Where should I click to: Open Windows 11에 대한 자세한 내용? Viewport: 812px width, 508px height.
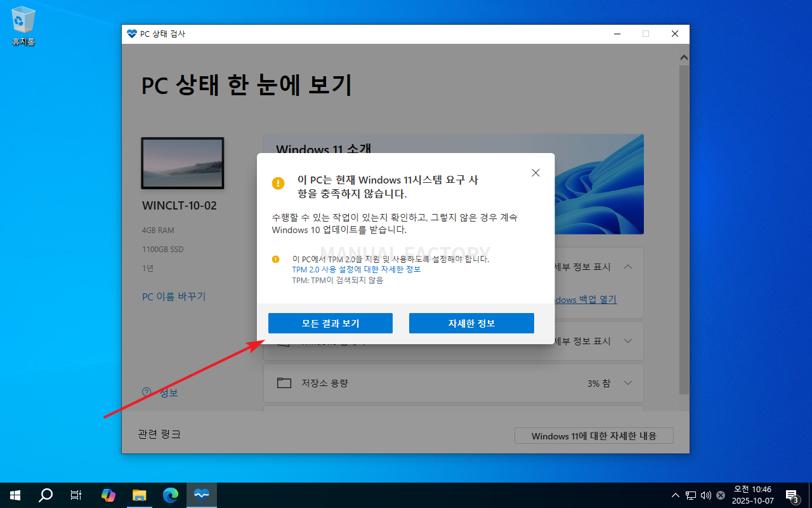pos(593,436)
